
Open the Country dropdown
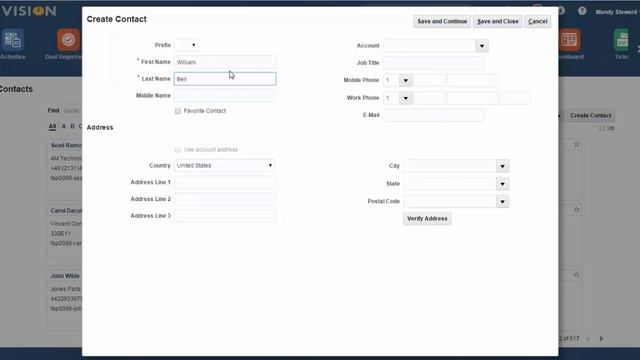tap(225, 165)
